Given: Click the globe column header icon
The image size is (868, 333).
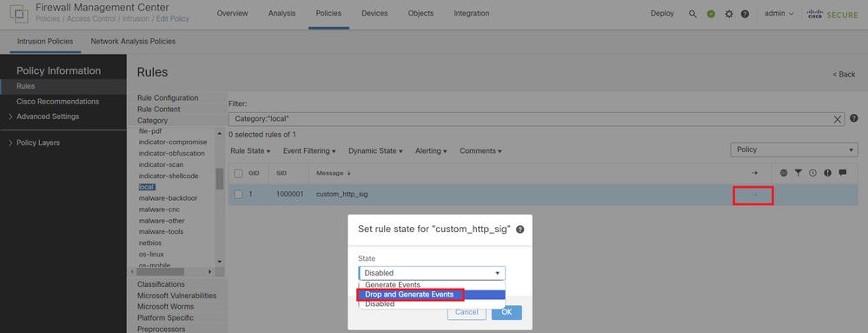Looking at the screenshot, I should [x=784, y=173].
